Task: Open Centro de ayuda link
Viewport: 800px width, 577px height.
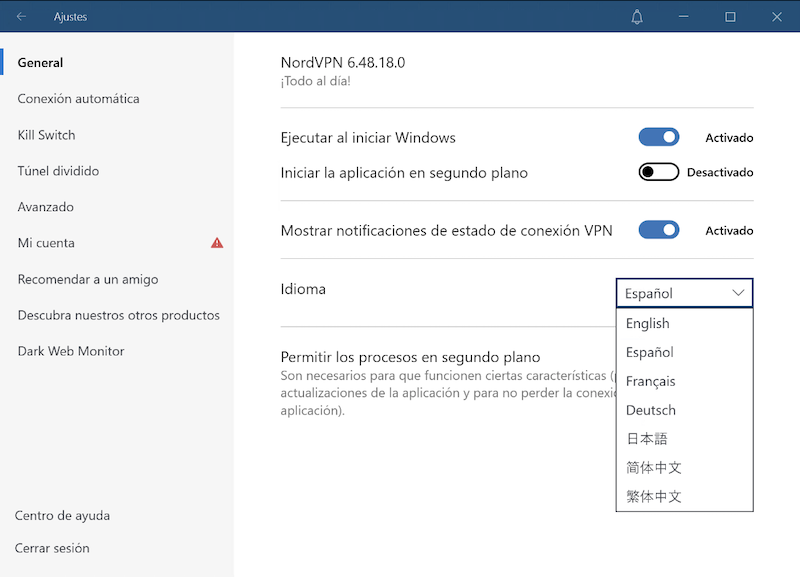Action: [62, 516]
